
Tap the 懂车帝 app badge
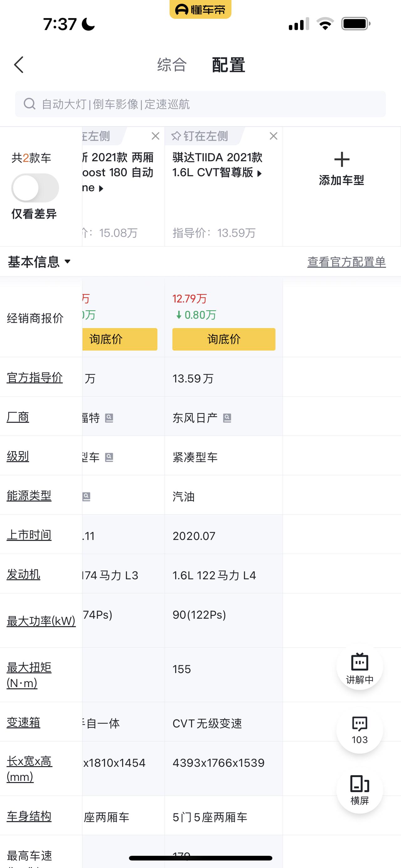click(x=200, y=9)
